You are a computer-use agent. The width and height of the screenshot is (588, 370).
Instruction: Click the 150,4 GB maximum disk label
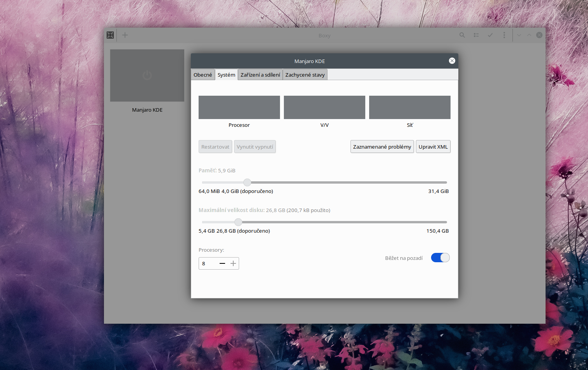(x=438, y=231)
